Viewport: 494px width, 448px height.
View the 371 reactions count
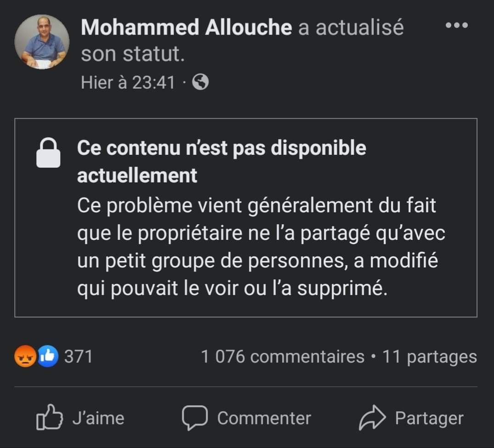78,357
